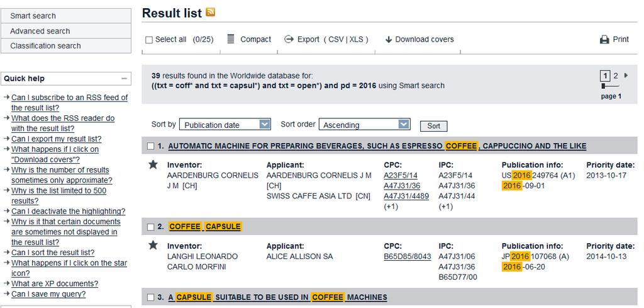This screenshot has width=644, height=308.
Task: Click the Sort button
Action: pyautogui.click(x=434, y=126)
